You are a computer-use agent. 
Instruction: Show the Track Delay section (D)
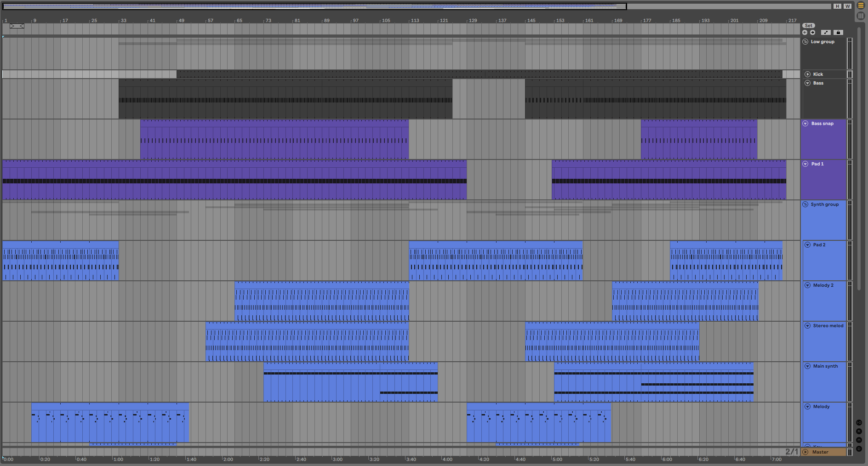859,449
